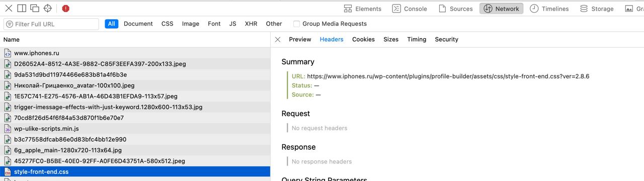644x181 pixels.
Task: Switch to the Console tab
Action: 410,9
